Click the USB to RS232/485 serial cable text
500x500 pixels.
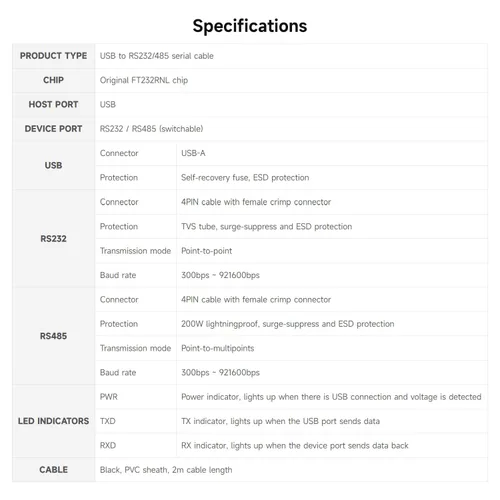click(x=157, y=56)
